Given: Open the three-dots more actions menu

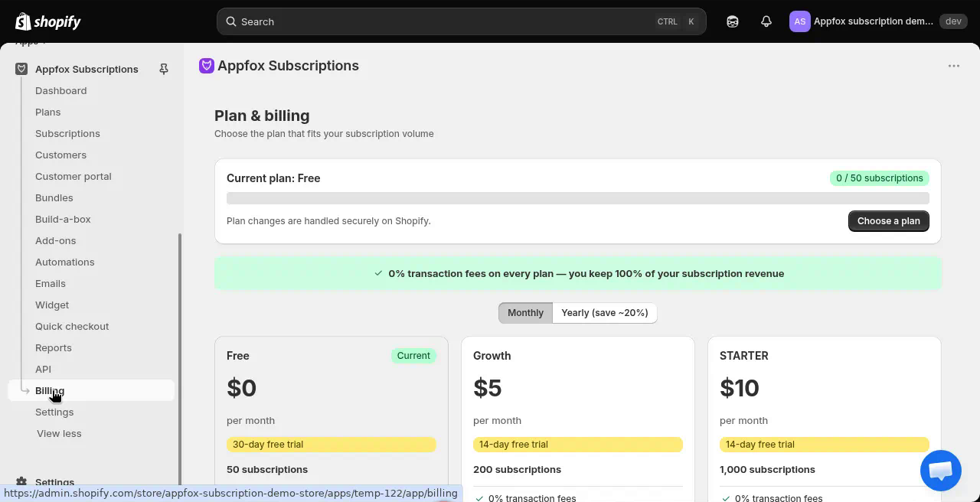Looking at the screenshot, I should [954, 66].
